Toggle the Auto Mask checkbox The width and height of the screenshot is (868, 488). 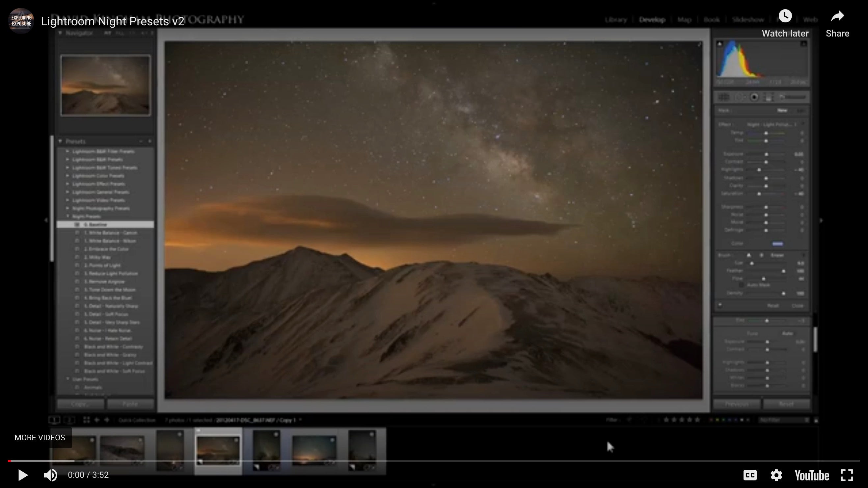(x=741, y=285)
